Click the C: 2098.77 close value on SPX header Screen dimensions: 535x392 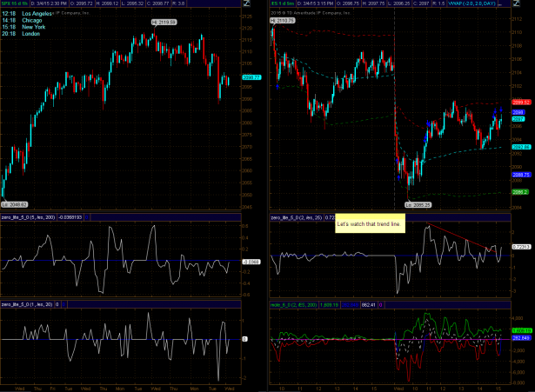(x=158, y=3)
